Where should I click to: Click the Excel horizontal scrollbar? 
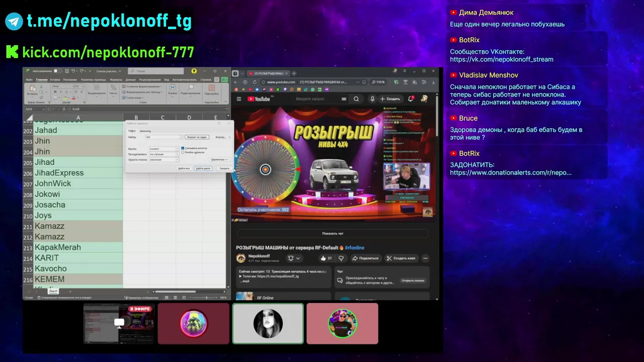(x=175, y=292)
